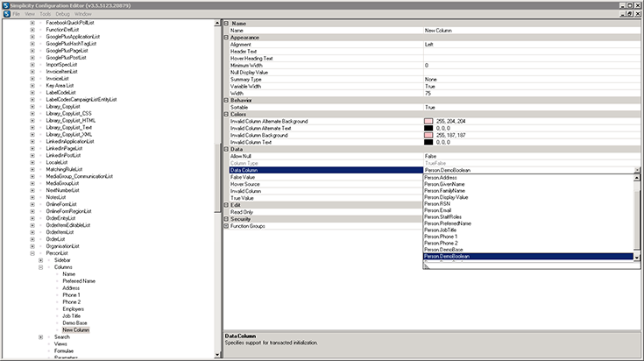Click dropdown list scroll down arrow
644x361 pixels.
(637, 258)
